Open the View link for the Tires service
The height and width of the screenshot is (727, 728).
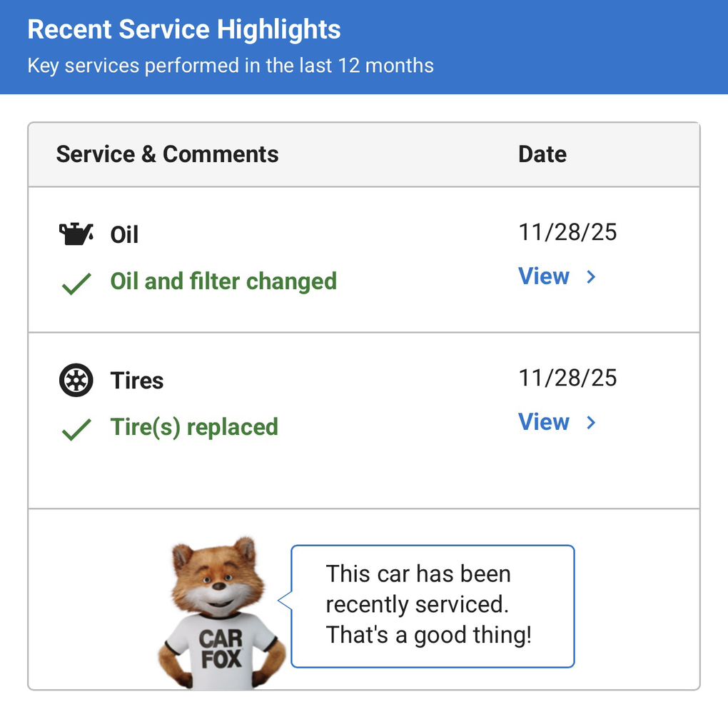[544, 422]
